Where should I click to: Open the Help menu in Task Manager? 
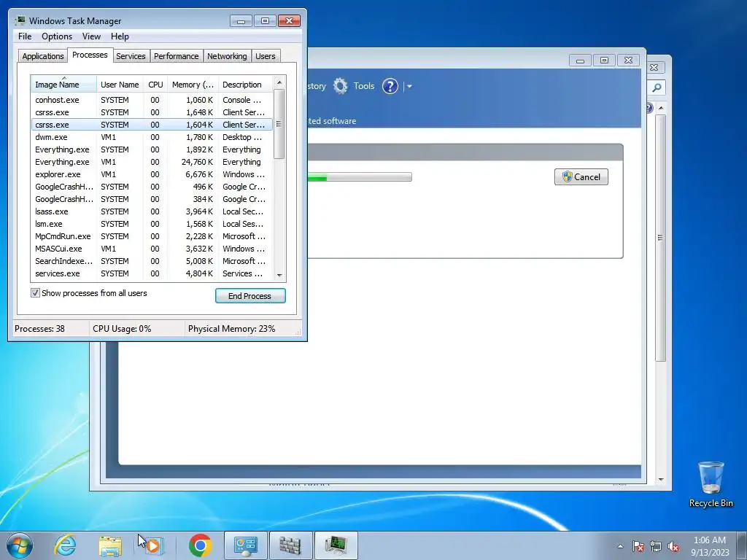120,36
